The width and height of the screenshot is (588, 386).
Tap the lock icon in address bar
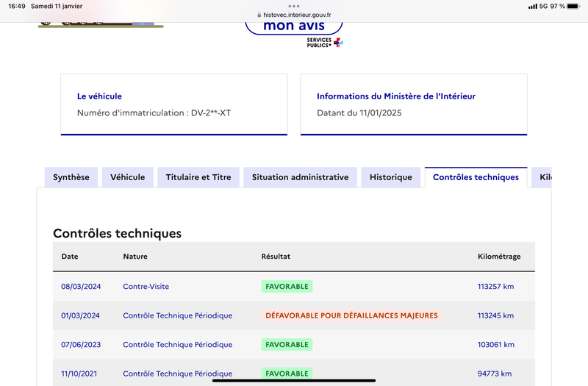click(259, 15)
